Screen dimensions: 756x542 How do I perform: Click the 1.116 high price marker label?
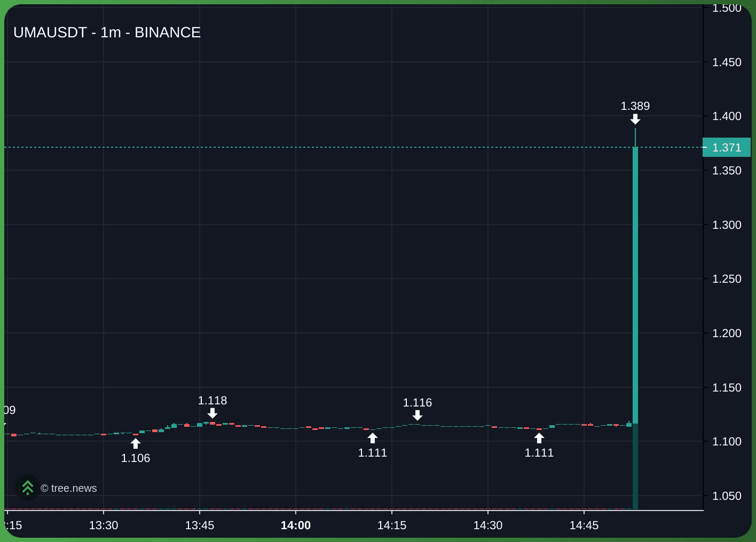[x=418, y=403]
